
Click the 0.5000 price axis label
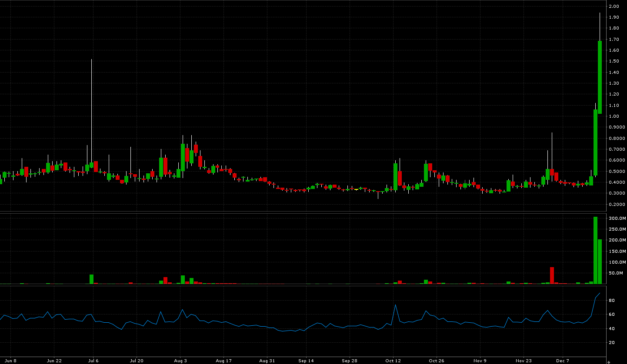(617, 171)
